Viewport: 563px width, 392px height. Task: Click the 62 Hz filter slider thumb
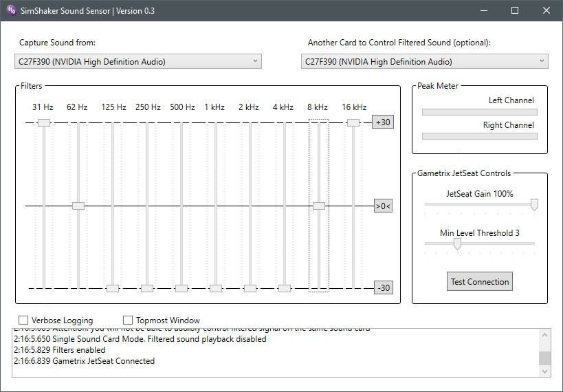(78, 206)
